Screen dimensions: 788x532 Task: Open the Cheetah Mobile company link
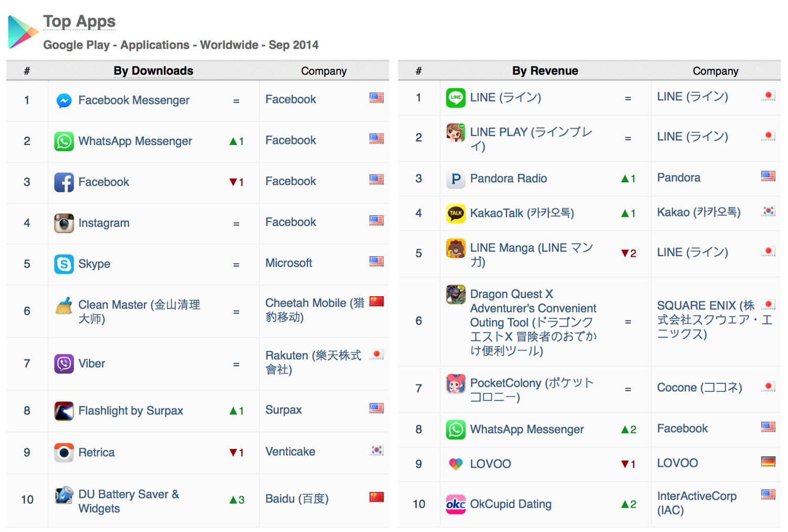coord(315,310)
